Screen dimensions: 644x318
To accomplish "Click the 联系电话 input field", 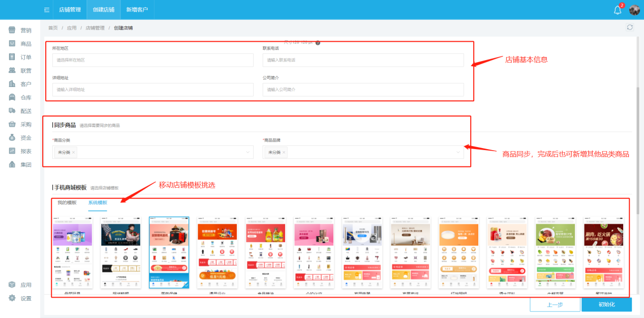I will click(x=363, y=60).
